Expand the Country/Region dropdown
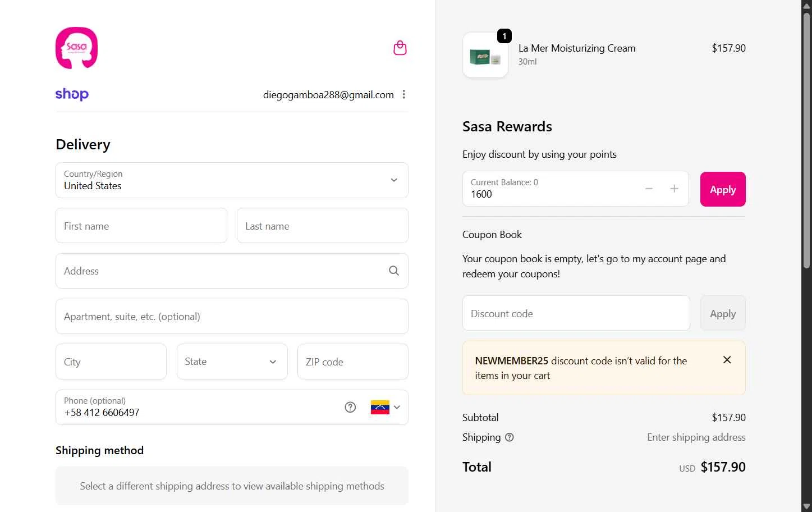812x512 pixels. [x=232, y=180]
